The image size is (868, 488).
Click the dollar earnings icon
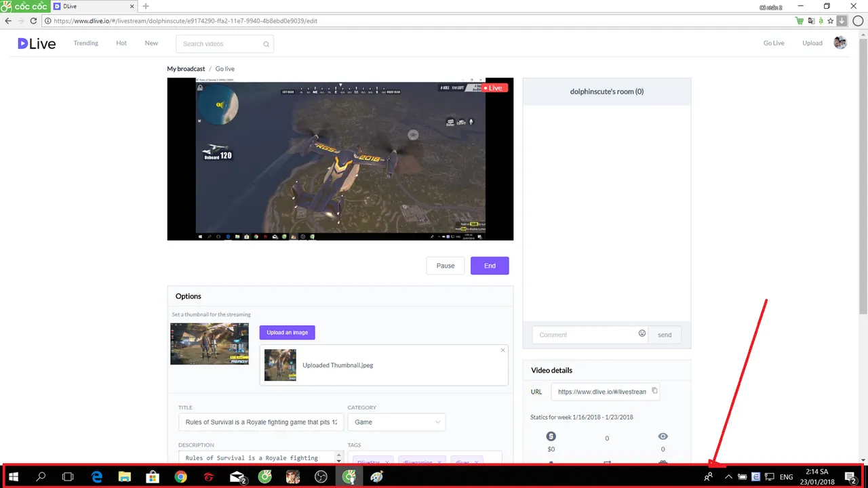(551, 436)
